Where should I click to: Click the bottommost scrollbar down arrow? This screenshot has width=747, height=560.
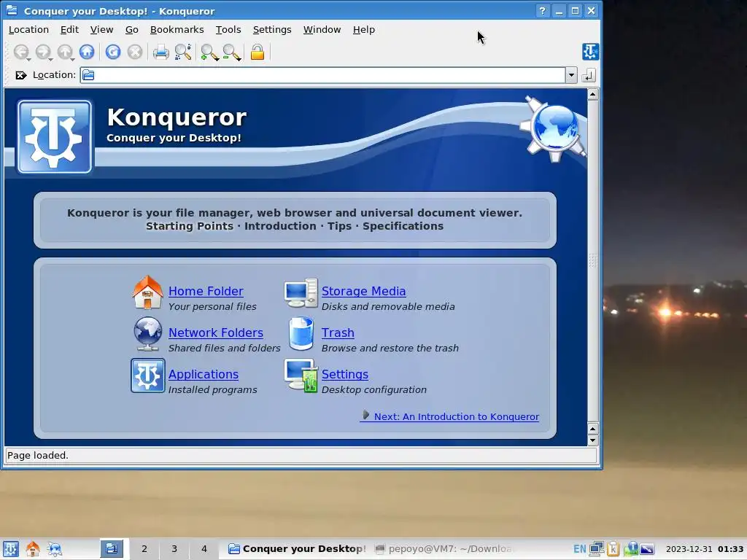point(592,440)
